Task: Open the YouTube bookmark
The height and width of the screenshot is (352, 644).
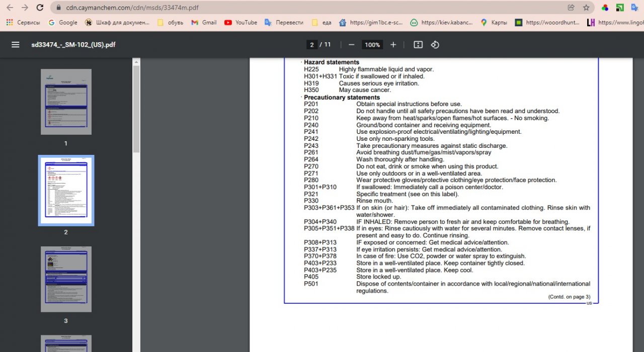Action: click(240, 23)
